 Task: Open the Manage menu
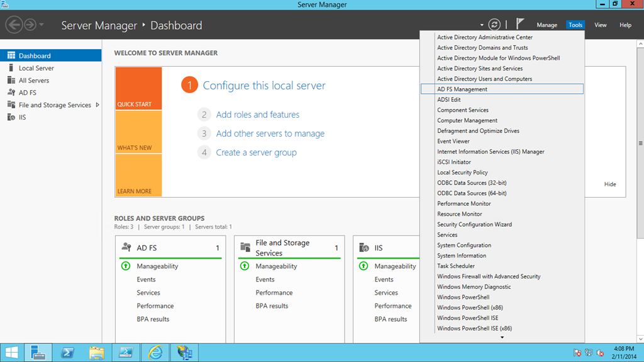click(547, 25)
